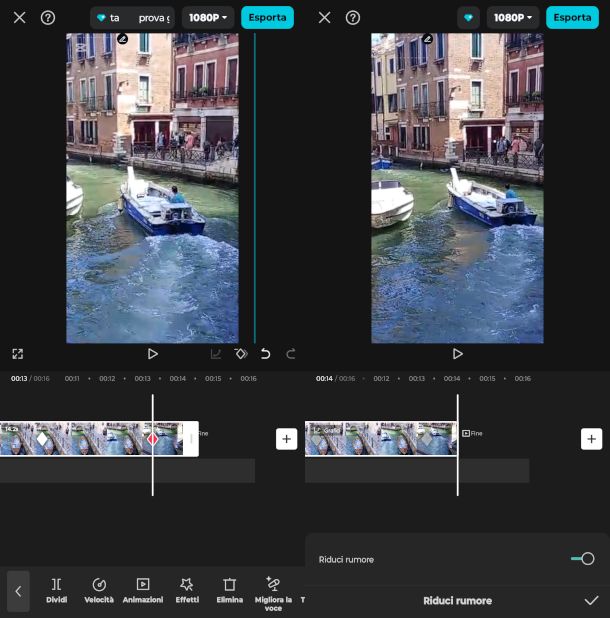Click Esporta in the right editor
Viewport: 610px width, 618px height.
[572, 18]
